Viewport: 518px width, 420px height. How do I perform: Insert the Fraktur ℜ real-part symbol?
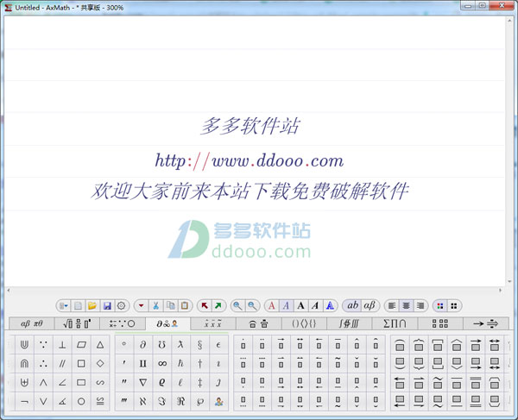tap(180, 401)
